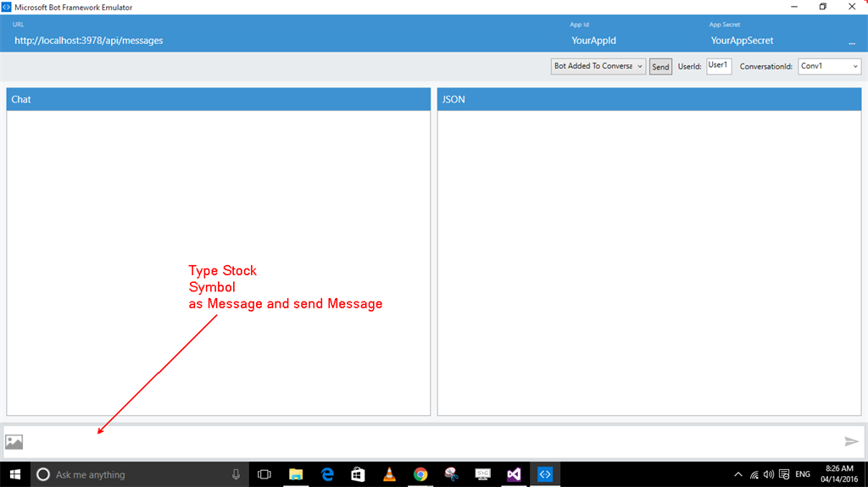This screenshot has height=487, width=868.
Task: Click the emulator app icon in title bar
Action: [6, 7]
